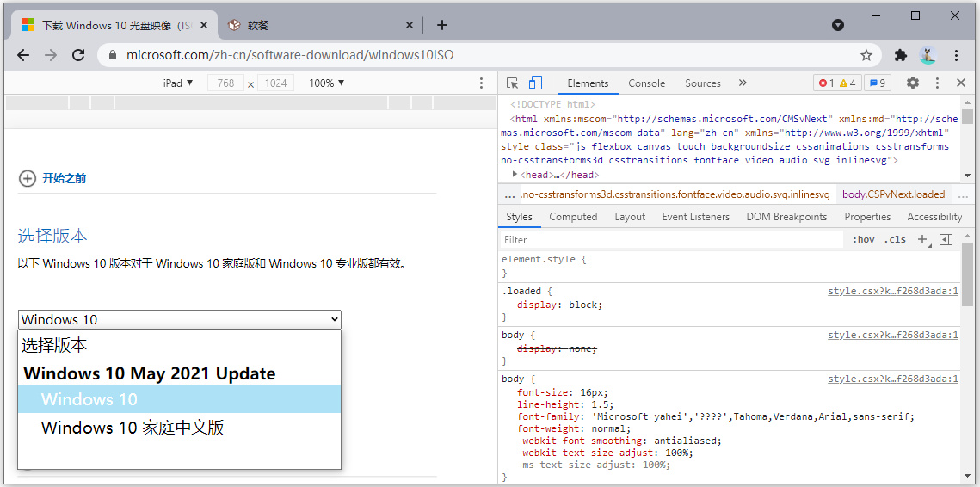Expand the head element node

[x=515, y=175]
